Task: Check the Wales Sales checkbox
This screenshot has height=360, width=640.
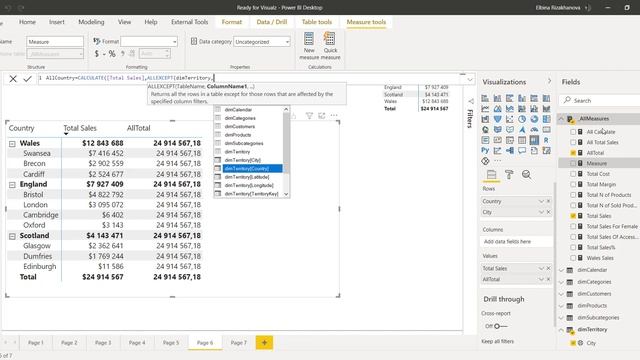Action: tap(573, 258)
